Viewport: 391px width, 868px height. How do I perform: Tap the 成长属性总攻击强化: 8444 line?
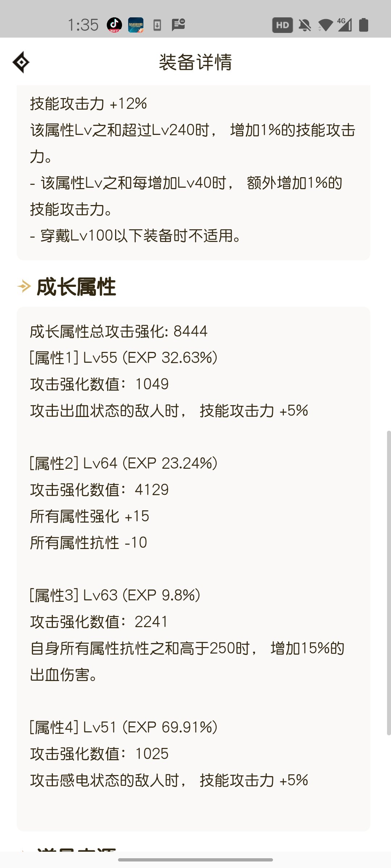coord(119,331)
